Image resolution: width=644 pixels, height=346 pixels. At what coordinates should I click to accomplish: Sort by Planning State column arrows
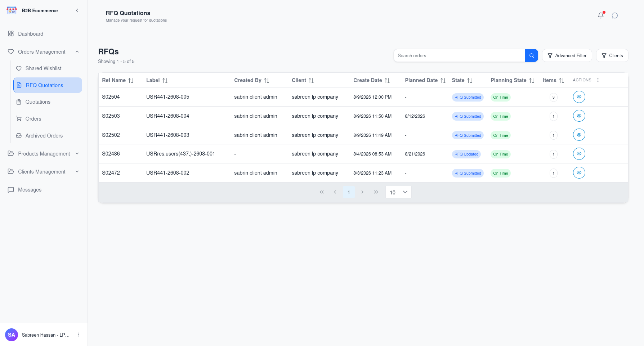(x=532, y=81)
